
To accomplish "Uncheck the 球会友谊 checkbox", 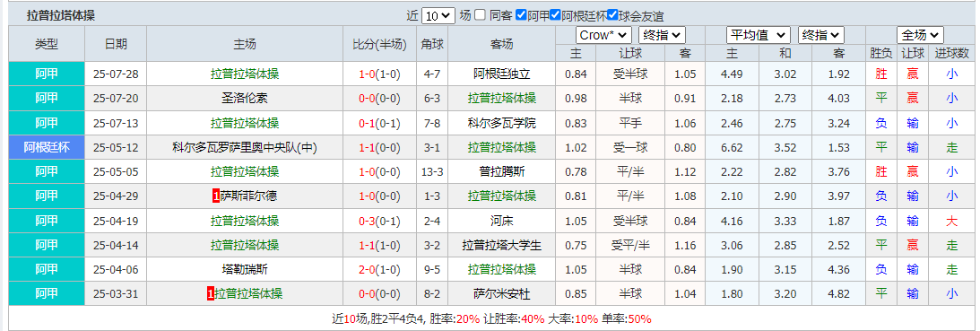I will click(x=612, y=15).
